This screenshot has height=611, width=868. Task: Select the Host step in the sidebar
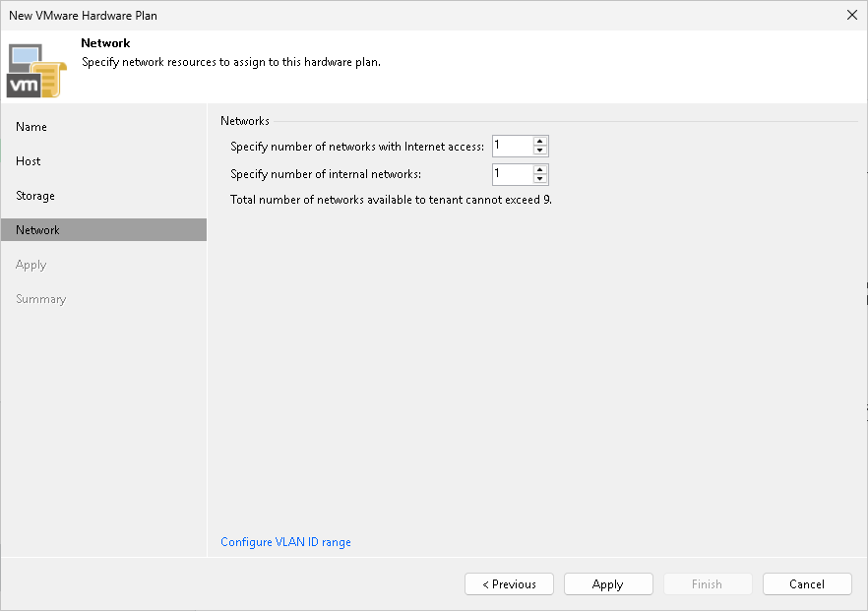click(28, 160)
